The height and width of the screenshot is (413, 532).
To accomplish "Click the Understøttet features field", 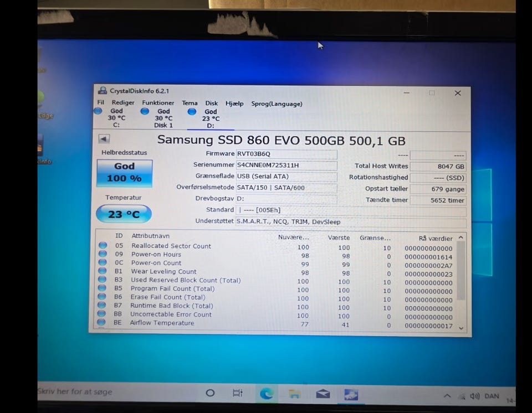I will pyautogui.click(x=351, y=222).
